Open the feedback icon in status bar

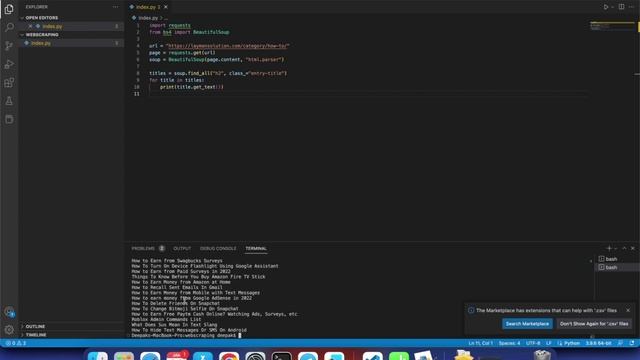(620, 343)
